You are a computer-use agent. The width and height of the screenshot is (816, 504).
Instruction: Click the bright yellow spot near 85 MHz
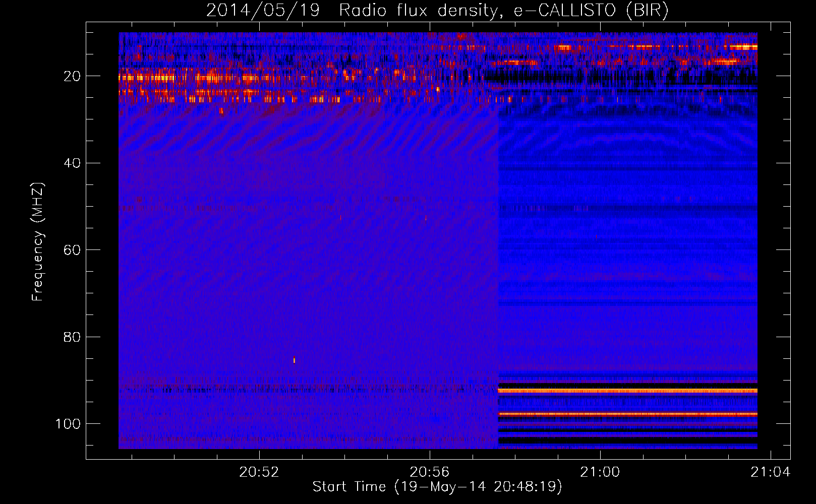294,360
